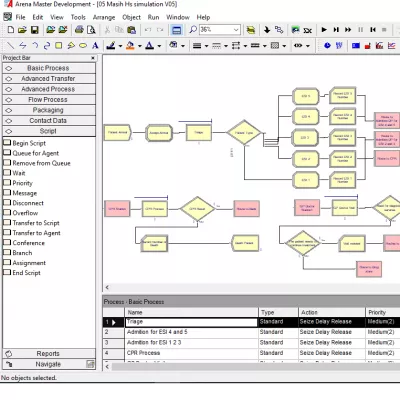This screenshot has height=400, width=400.
Task: Click the zoom magnifier icon
Action: click(x=193, y=30)
